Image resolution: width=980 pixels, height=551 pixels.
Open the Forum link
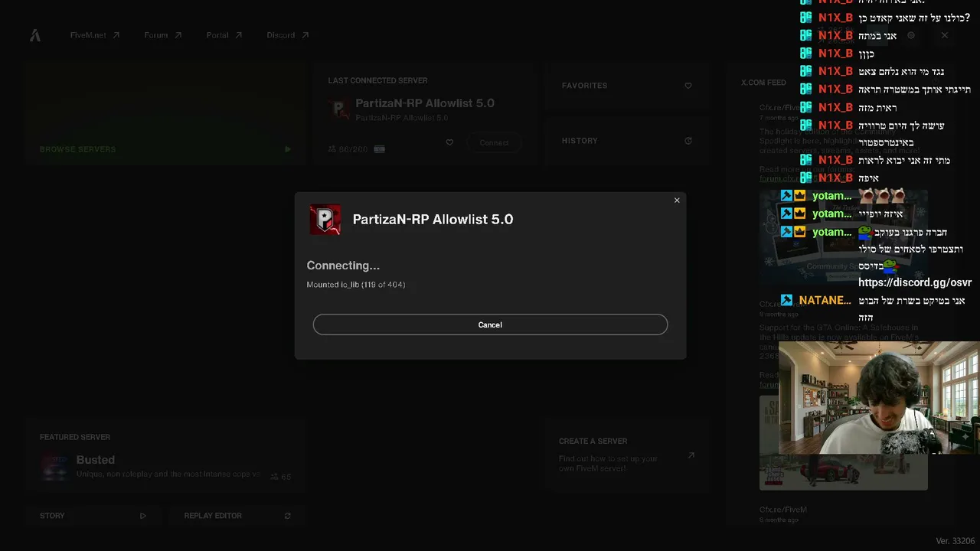click(163, 35)
